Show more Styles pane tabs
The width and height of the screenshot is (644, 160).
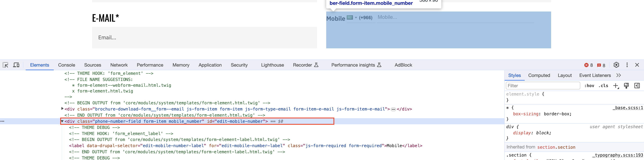(618, 76)
